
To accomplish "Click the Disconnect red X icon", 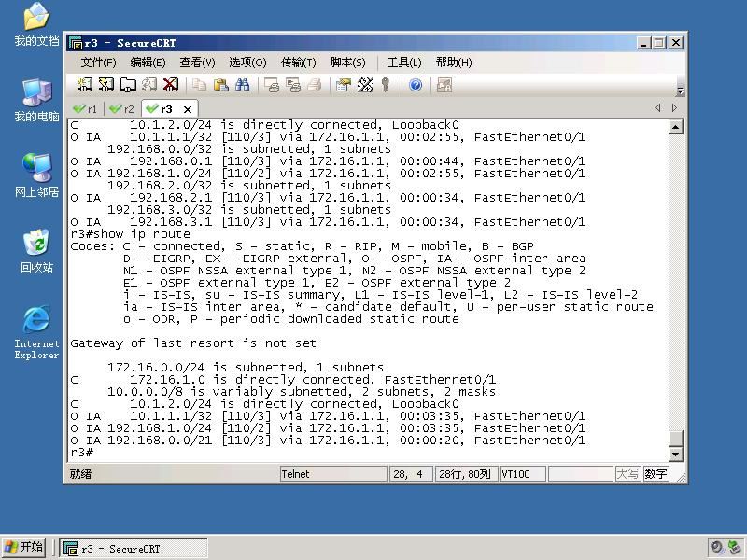I will (x=171, y=85).
